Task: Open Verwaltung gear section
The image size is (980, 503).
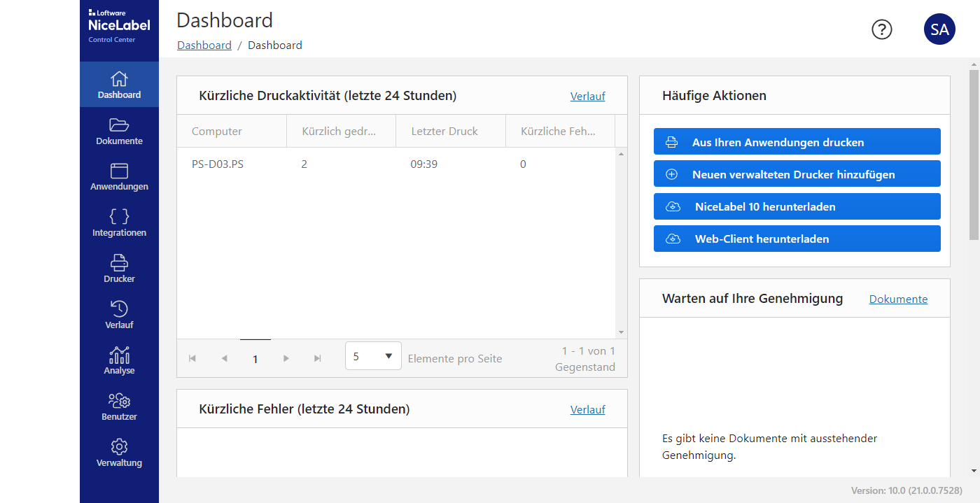Action: [119, 453]
